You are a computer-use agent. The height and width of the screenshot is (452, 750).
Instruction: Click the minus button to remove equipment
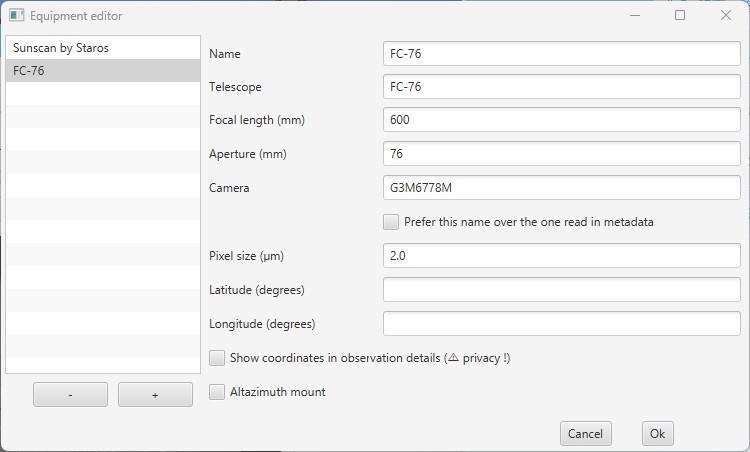pyautogui.click(x=70, y=395)
